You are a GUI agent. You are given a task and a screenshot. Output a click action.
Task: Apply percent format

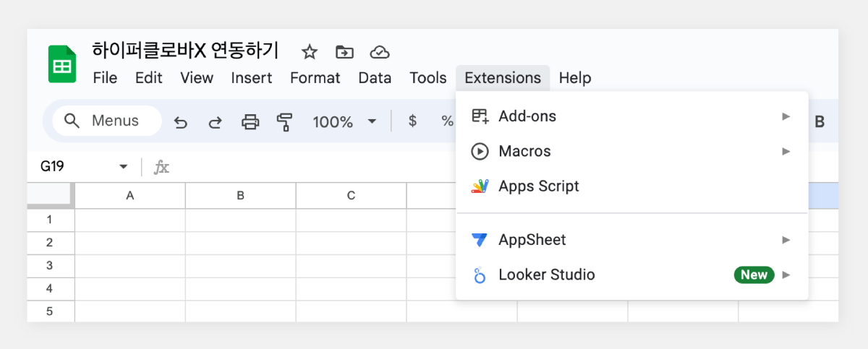(447, 121)
